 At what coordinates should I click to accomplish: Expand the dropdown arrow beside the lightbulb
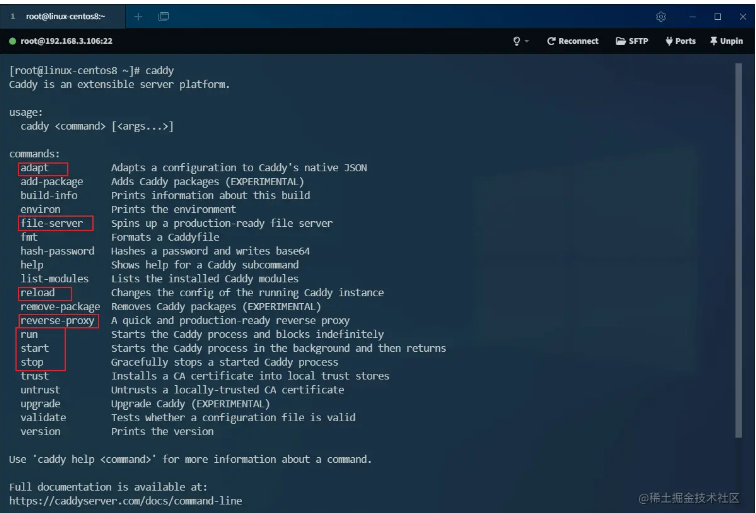point(526,41)
